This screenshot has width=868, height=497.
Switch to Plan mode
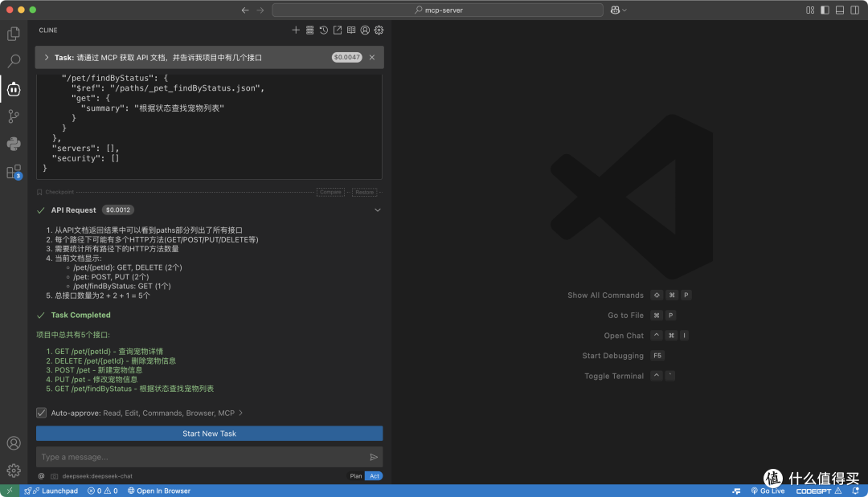pos(356,476)
